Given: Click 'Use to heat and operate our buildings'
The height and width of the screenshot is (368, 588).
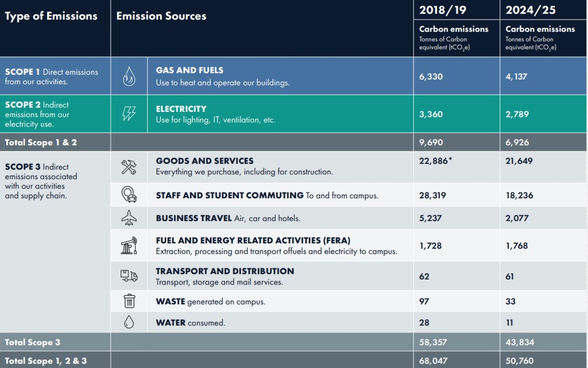Looking at the screenshot, I should [x=223, y=83].
